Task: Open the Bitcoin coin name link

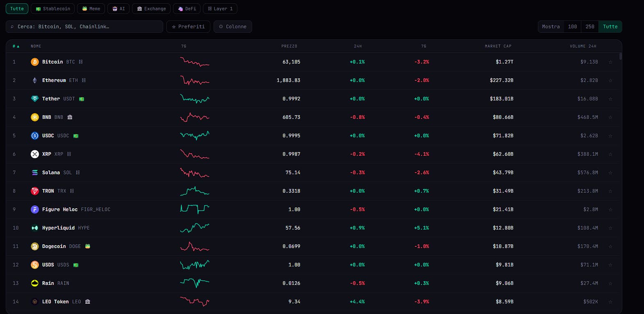Action: click(x=52, y=62)
